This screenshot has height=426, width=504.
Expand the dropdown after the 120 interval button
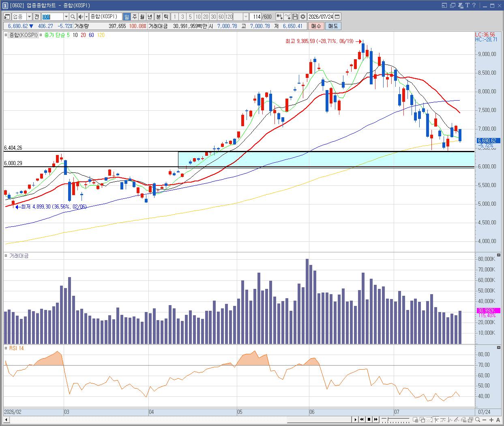tap(246, 17)
